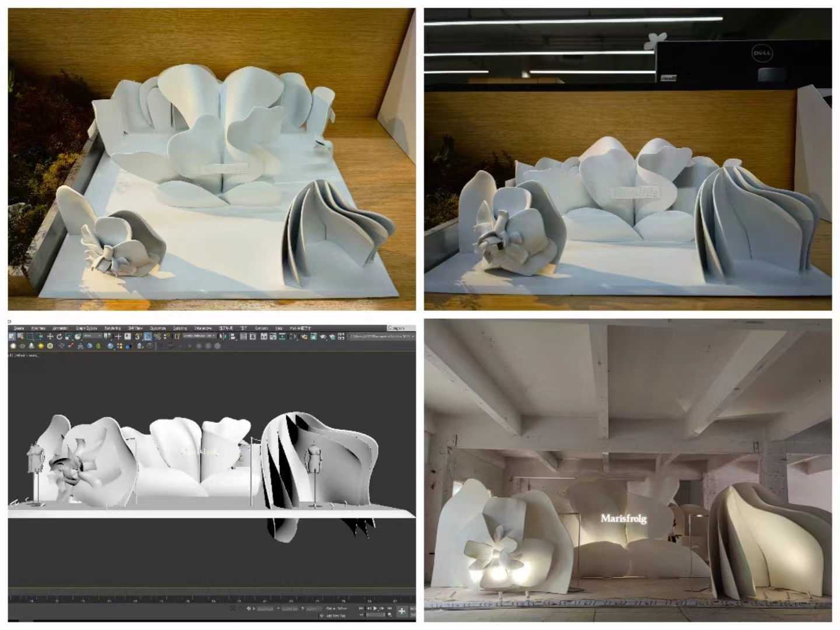
Task: Select the Scale tool
Action: [68, 337]
